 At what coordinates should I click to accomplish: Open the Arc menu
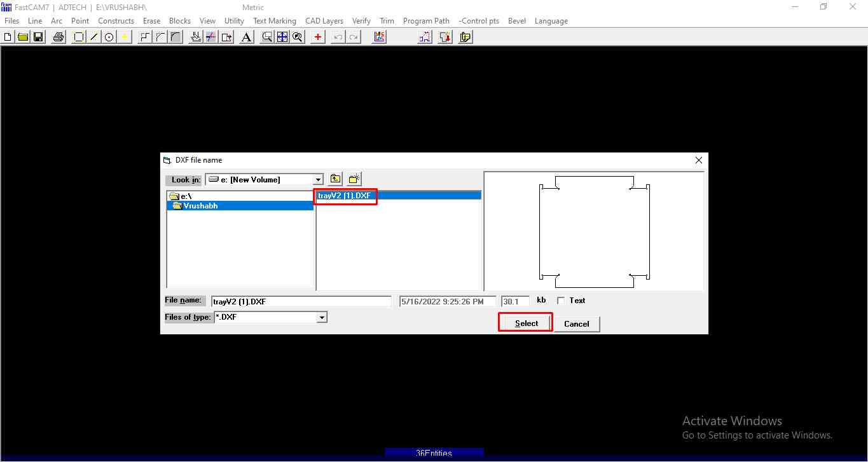[x=57, y=21]
